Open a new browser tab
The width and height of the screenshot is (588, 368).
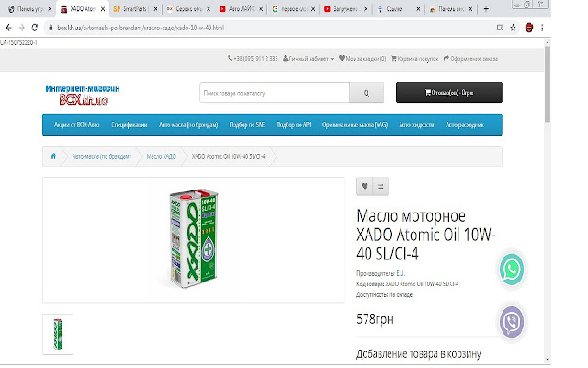486,9
